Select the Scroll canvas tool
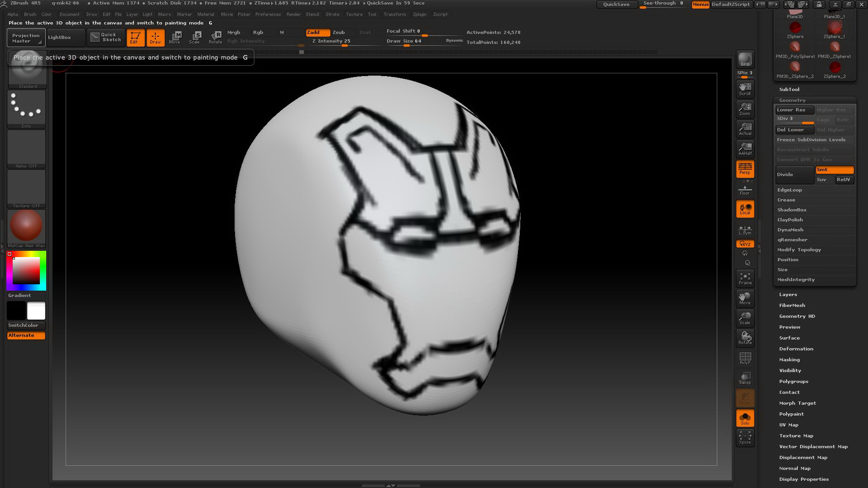The height and width of the screenshot is (488, 868). click(745, 89)
